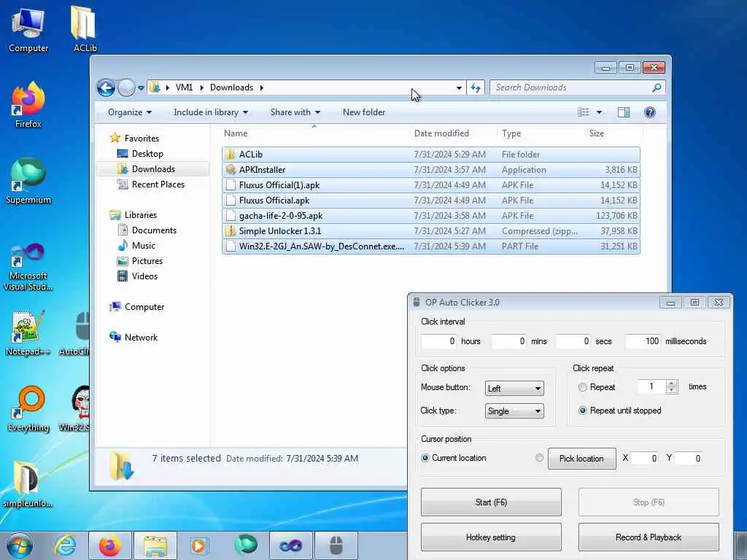Screen dimensions: 747x560
Task: Refresh the Downloads folder view
Action: pos(476,87)
